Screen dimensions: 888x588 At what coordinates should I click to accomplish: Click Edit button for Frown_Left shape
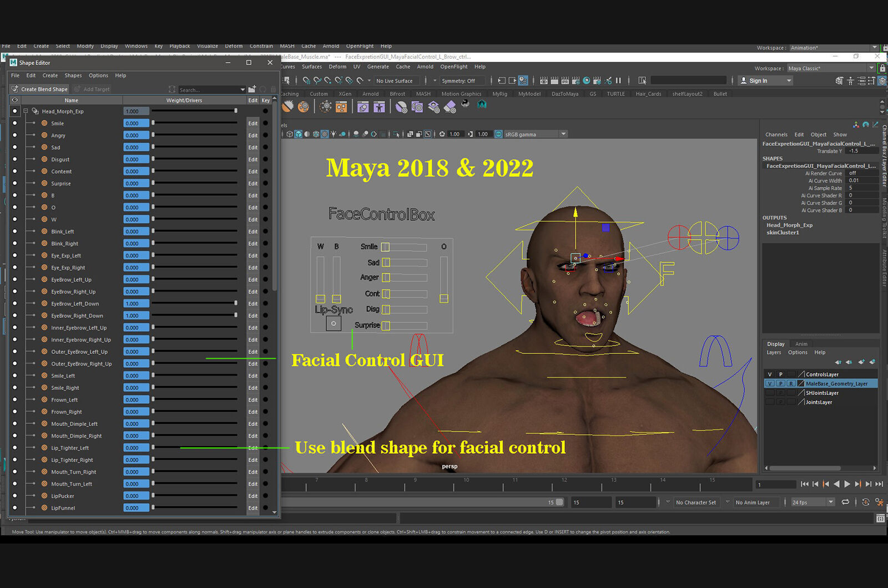253,400
